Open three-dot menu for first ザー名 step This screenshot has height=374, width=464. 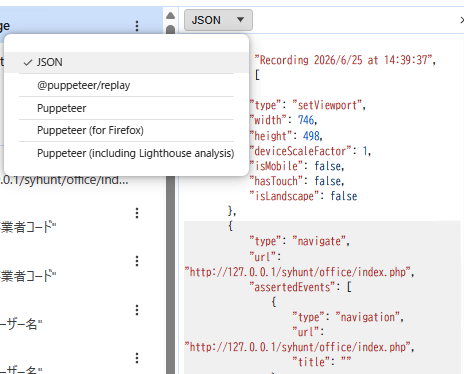(x=137, y=310)
